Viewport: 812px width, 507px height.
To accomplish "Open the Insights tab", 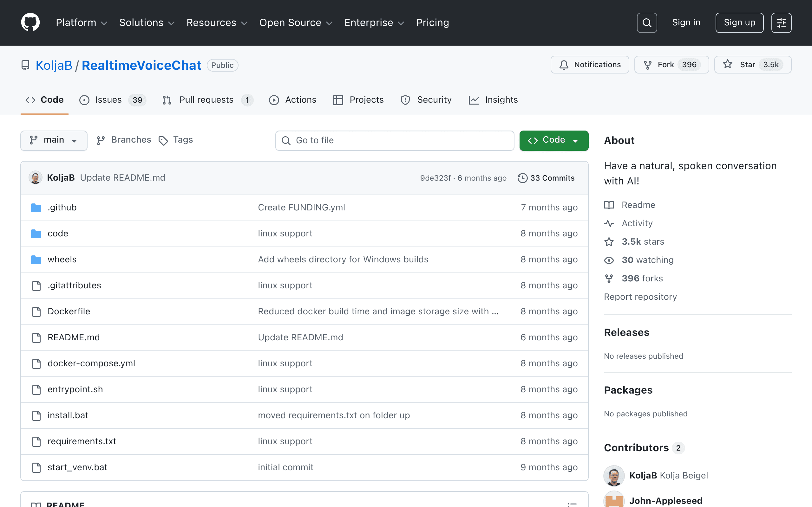I will point(493,100).
